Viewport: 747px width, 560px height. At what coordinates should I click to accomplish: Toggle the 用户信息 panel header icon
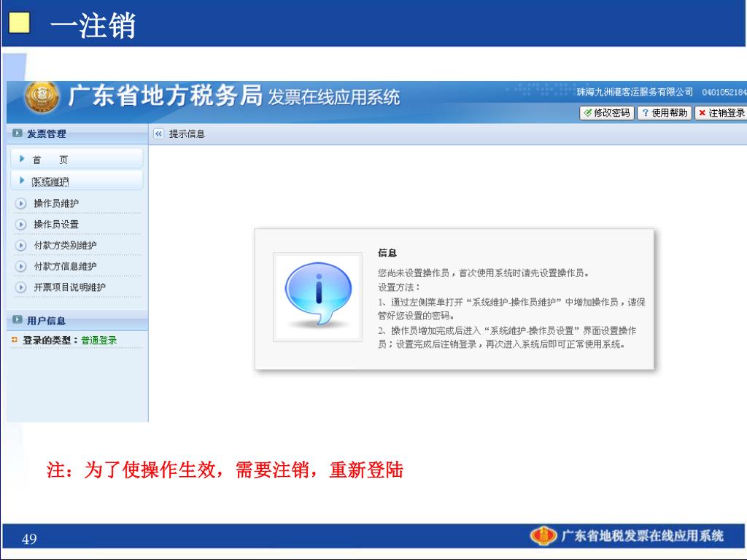18,319
